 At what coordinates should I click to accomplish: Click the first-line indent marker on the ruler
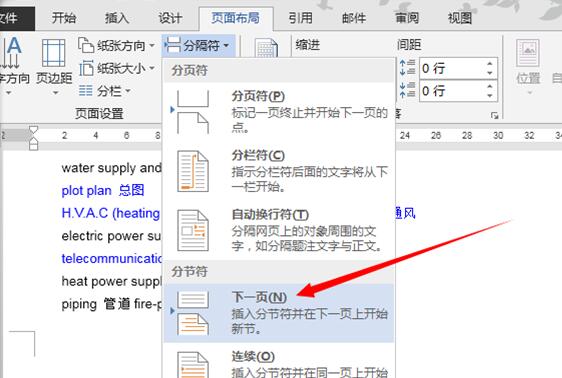tap(33, 130)
